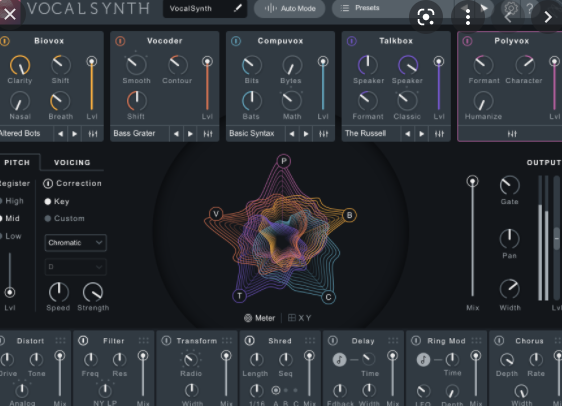
Task: Load next Vocoder preset after Bass Grater
Action: tap(190, 134)
